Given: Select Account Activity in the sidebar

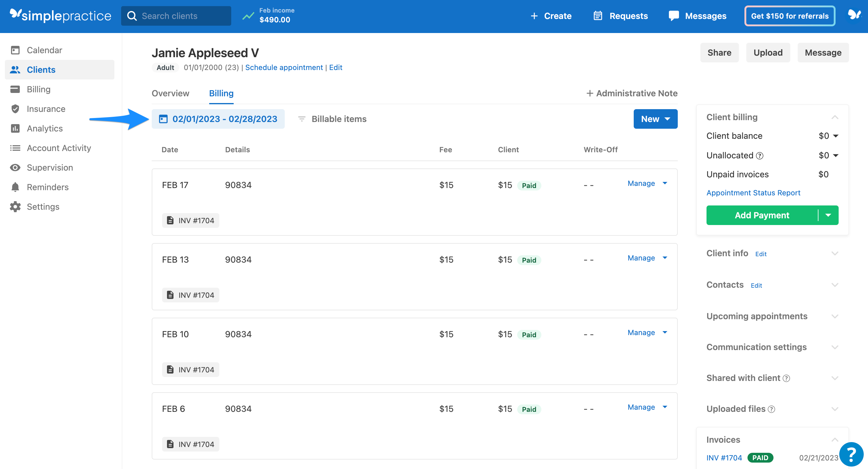Looking at the screenshot, I should point(16,148).
